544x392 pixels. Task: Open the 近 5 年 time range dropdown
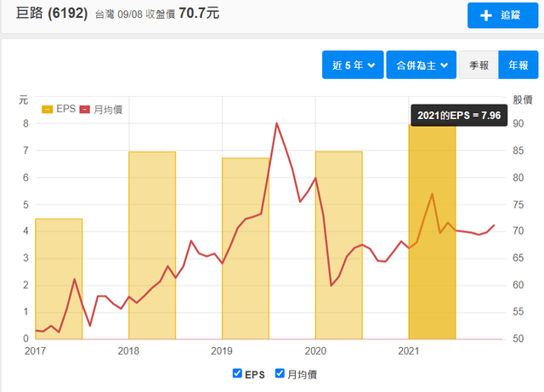point(353,65)
